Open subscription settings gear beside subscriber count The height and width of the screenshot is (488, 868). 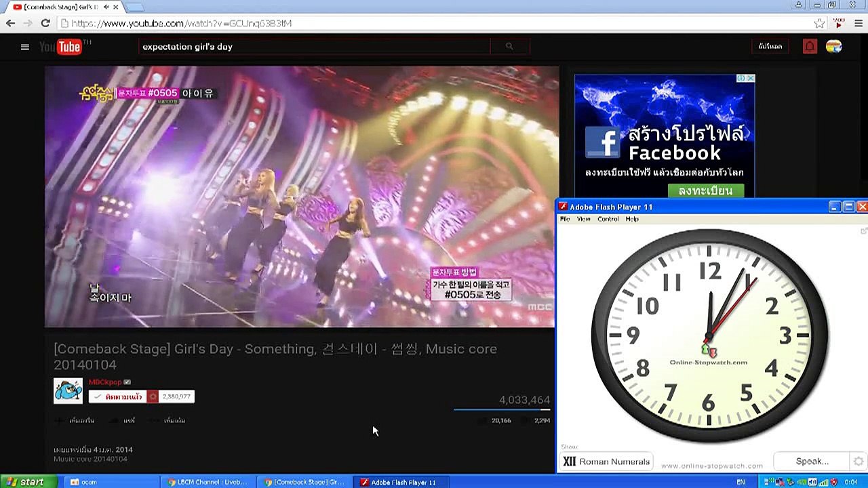pos(153,396)
